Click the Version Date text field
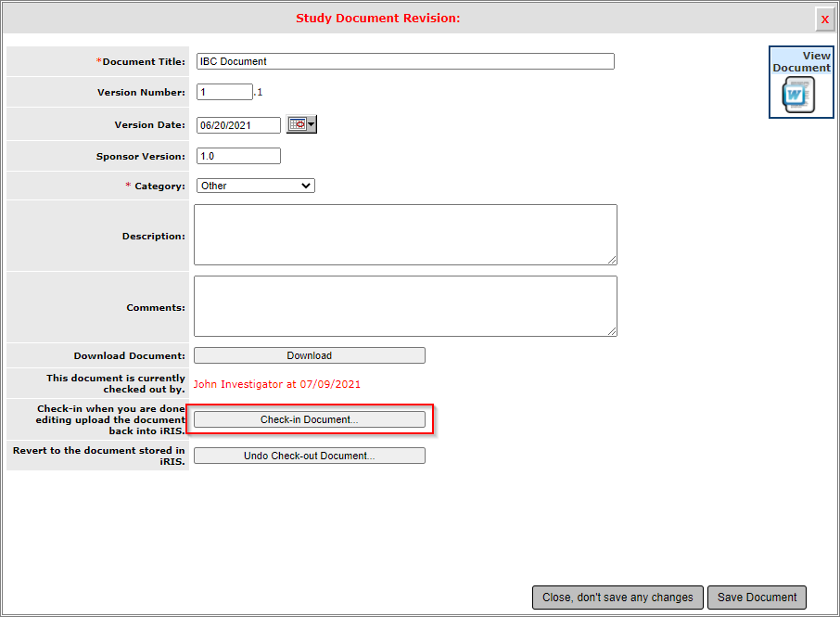Viewport: 840px width, 617px height. tap(238, 125)
